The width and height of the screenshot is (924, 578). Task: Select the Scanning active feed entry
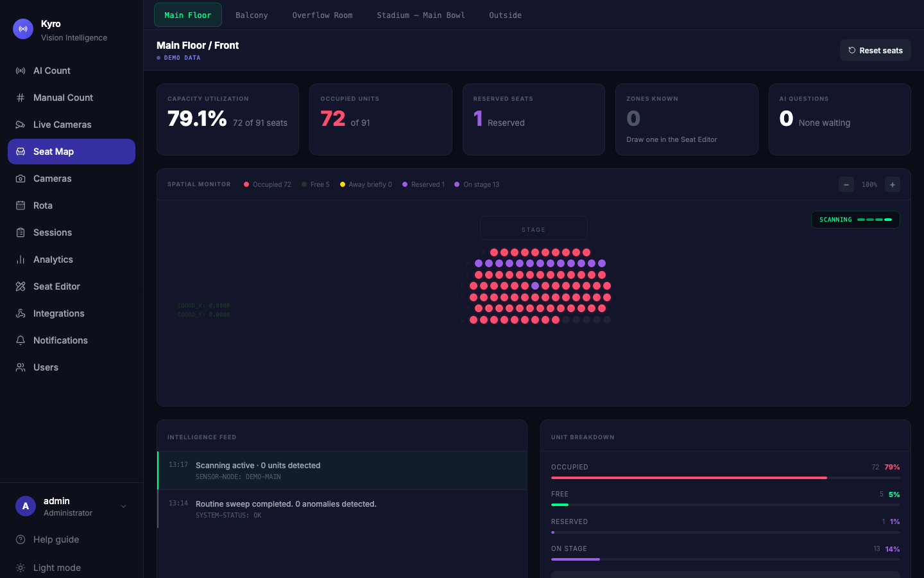click(342, 471)
